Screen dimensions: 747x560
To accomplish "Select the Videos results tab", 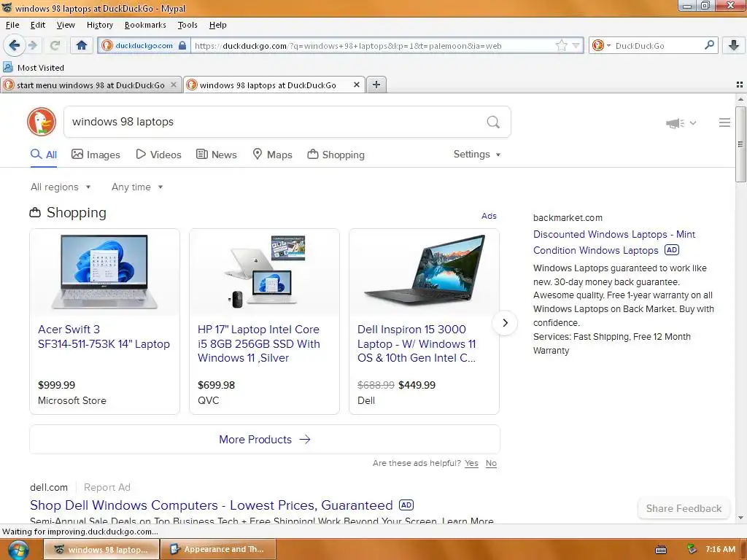I will tap(158, 155).
